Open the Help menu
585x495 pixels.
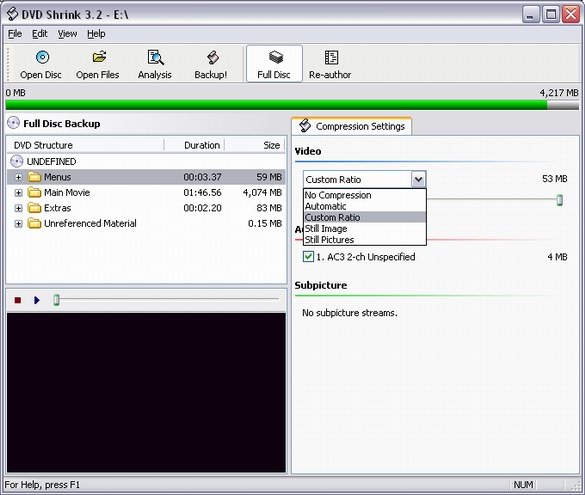click(x=96, y=34)
